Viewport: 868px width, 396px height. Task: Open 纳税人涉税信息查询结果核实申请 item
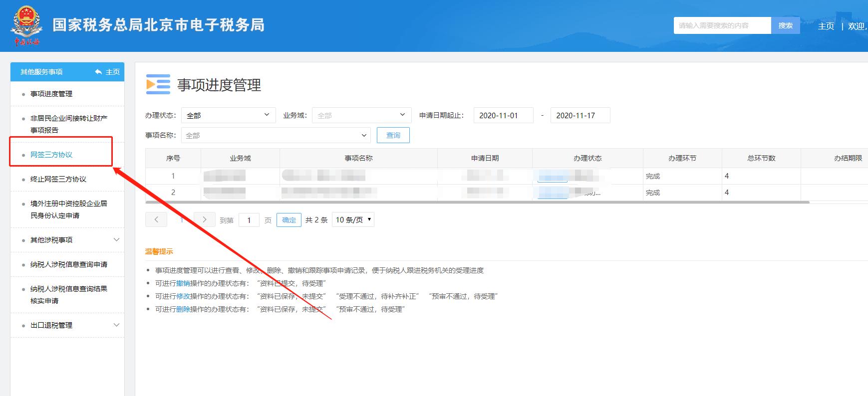click(69, 295)
